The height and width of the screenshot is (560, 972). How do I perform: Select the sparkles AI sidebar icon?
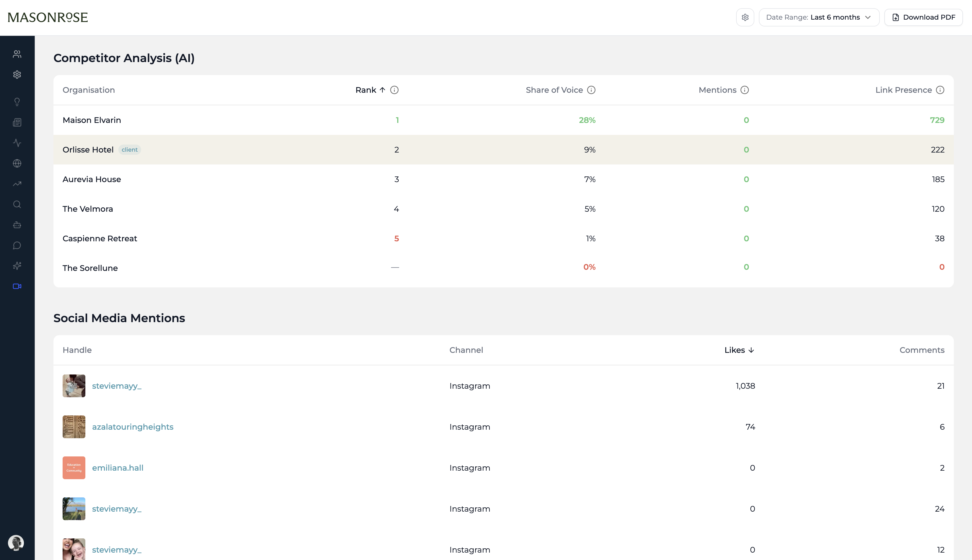coord(17,266)
